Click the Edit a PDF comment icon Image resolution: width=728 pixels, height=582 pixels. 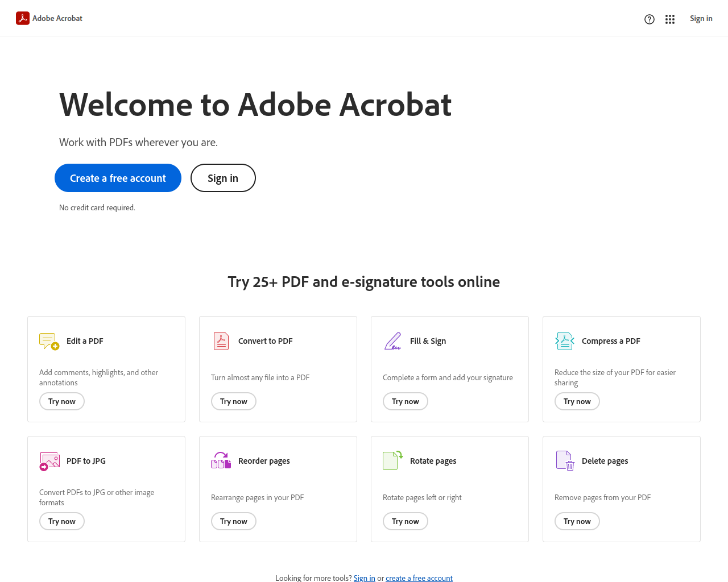(49, 341)
